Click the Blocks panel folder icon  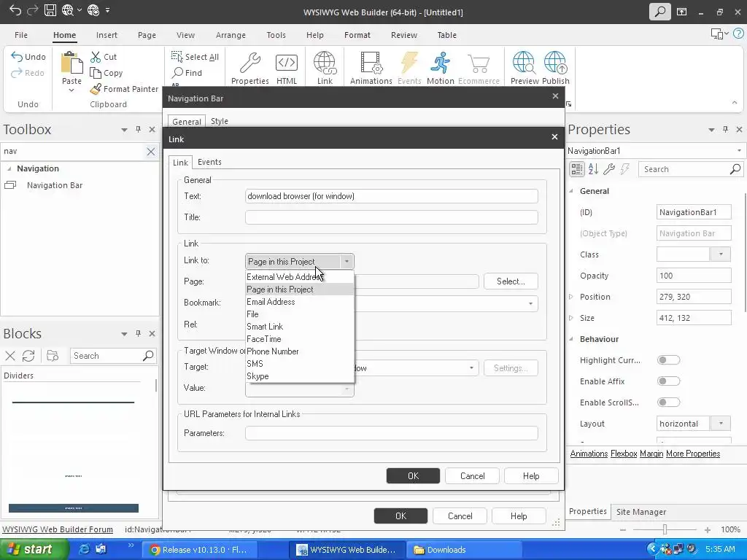(x=53, y=355)
